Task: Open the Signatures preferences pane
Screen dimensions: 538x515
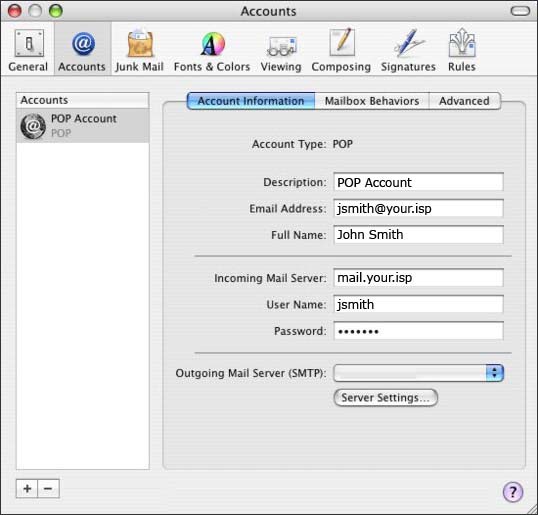Action: point(408,50)
